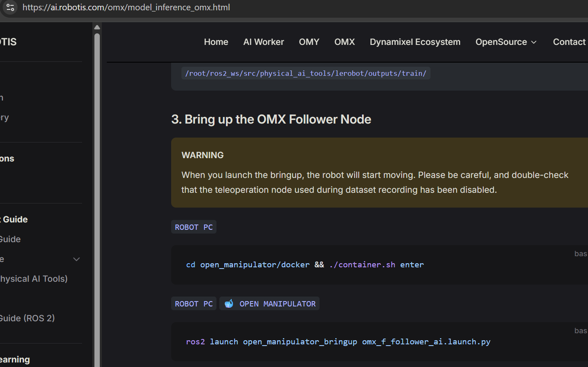The width and height of the screenshot is (588, 367).
Task: Click the site information icon in address bar
Action: tap(10, 7)
